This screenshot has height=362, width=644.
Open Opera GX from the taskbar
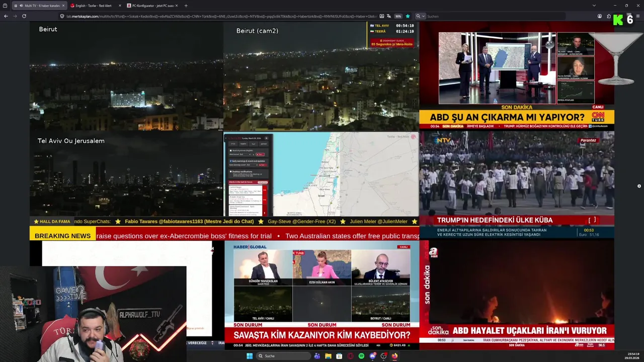coord(350,356)
